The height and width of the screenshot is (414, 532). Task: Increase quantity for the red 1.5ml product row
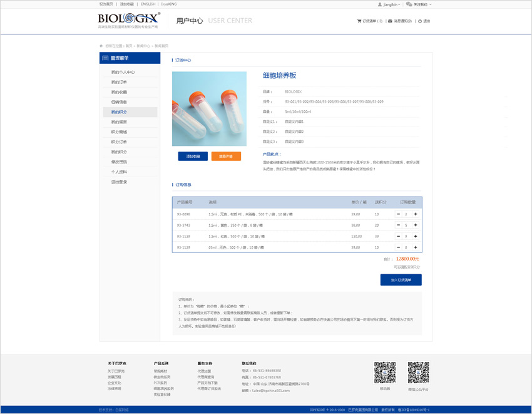tap(416, 236)
